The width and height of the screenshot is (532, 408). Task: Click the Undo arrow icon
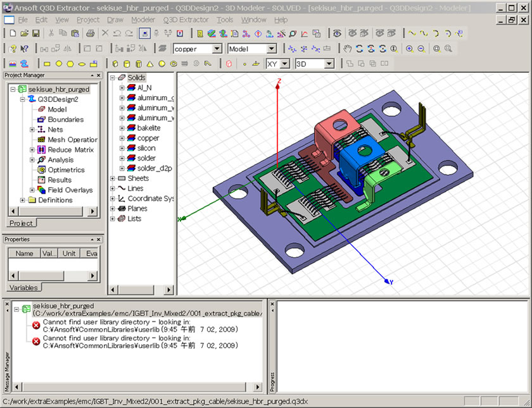coord(117,33)
